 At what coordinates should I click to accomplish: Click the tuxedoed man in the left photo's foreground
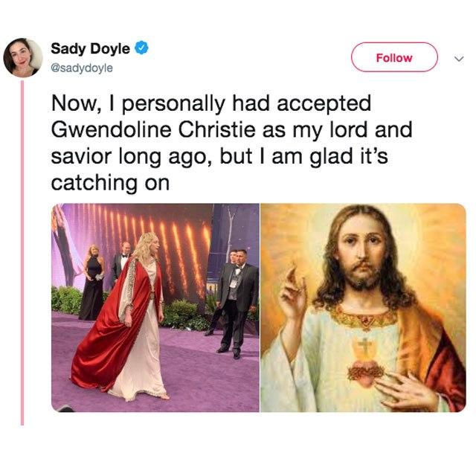pos(235,303)
